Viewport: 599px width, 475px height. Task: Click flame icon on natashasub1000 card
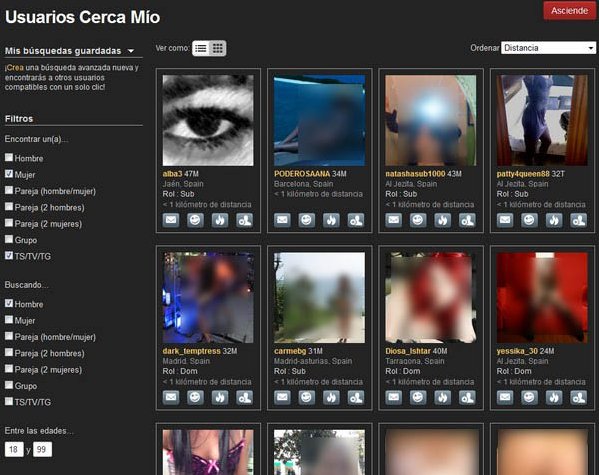442,220
